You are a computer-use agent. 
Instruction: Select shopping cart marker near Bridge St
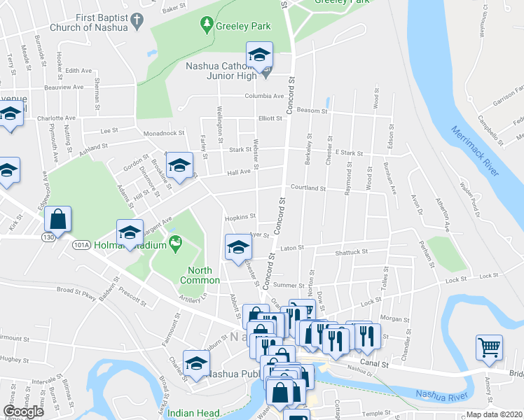coord(489,350)
